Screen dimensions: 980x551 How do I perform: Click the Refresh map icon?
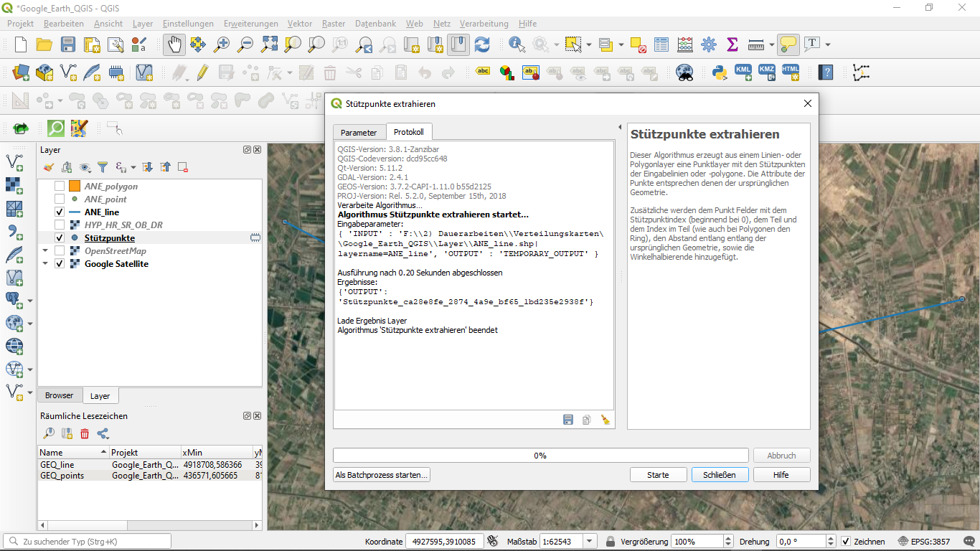click(x=482, y=44)
